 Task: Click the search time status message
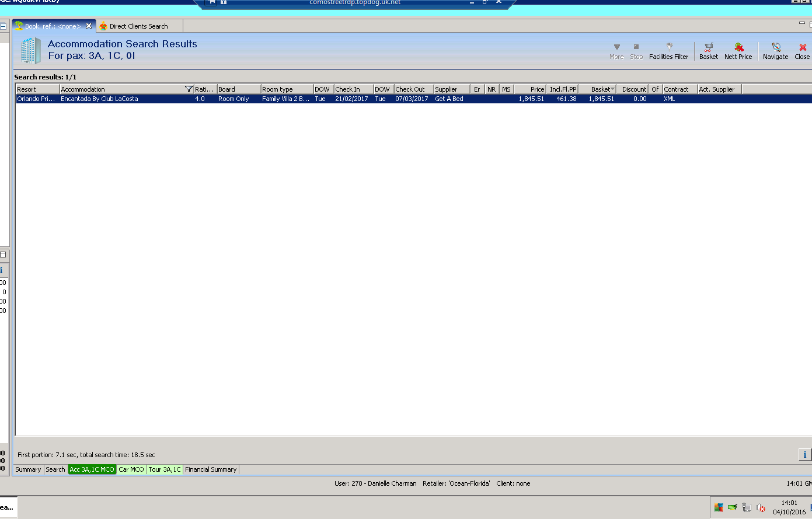pos(86,455)
